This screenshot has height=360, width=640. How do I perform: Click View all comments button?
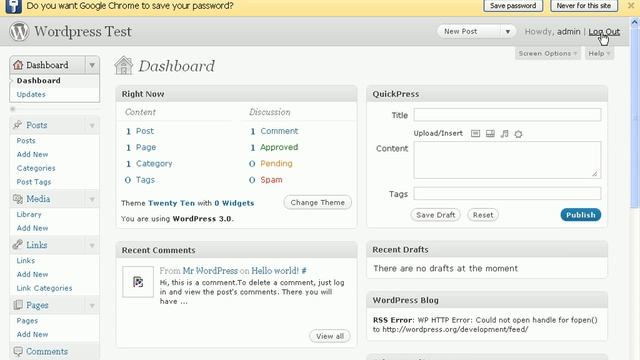click(x=330, y=336)
